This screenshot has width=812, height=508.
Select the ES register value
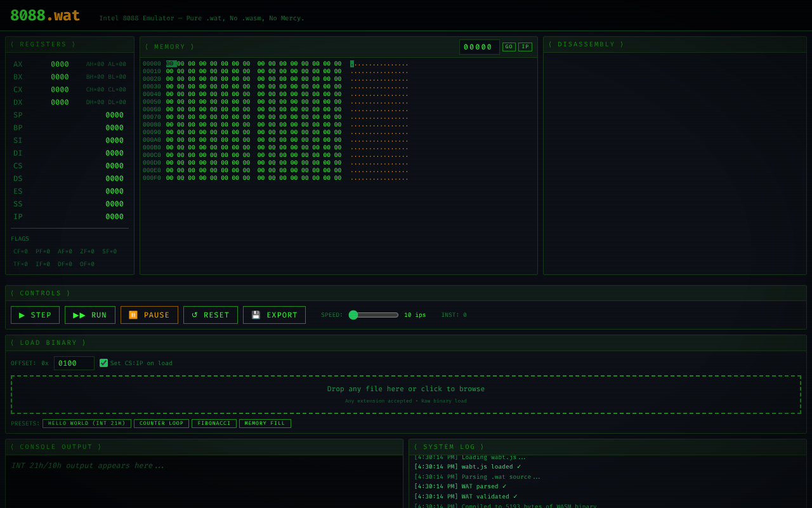(115, 191)
